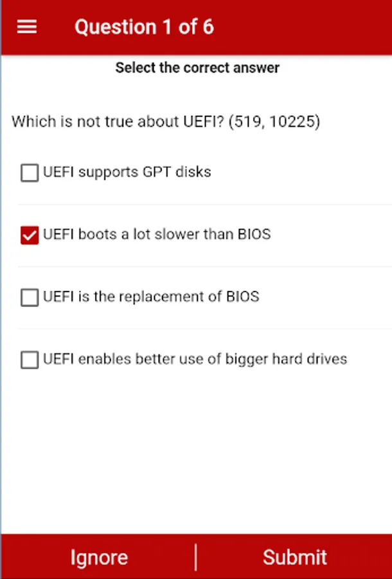Enable the 'better use of bigger hard drives' checkbox
The height and width of the screenshot is (579, 392).
click(x=30, y=360)
